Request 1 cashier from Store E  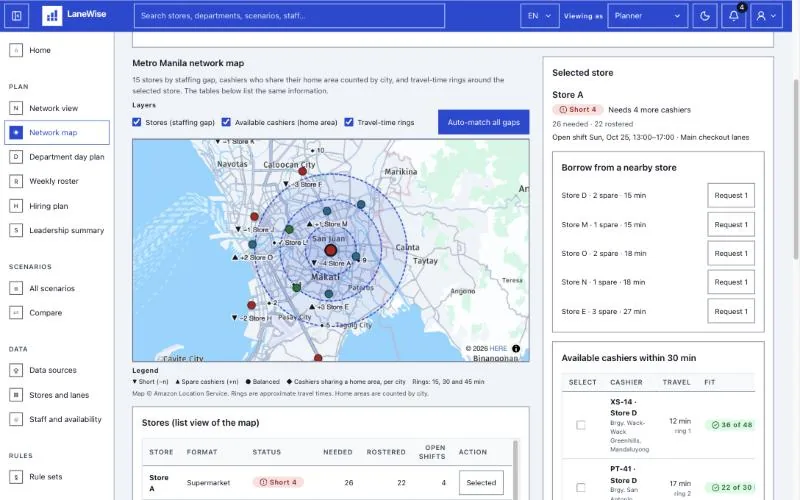tap(731, 311)
